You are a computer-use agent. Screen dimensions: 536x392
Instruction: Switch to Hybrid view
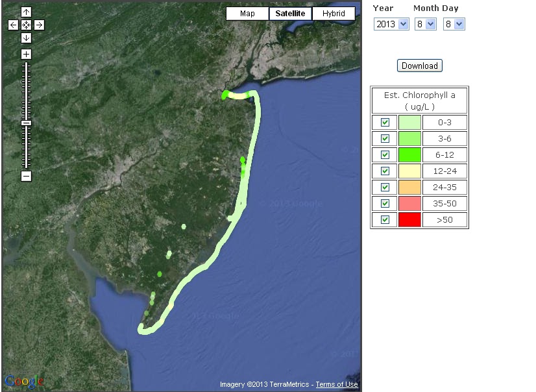pyautogui.click(x=333, y=13)
